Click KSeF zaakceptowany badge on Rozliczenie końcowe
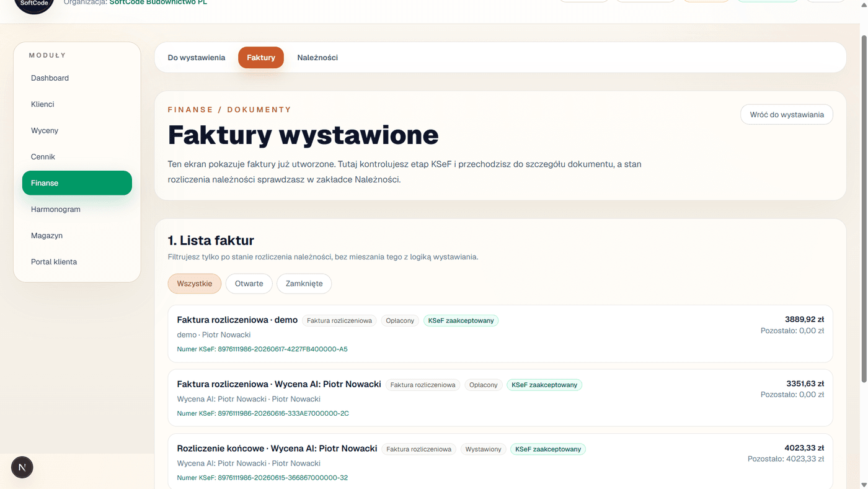868x489 pixels. (548, 449)
